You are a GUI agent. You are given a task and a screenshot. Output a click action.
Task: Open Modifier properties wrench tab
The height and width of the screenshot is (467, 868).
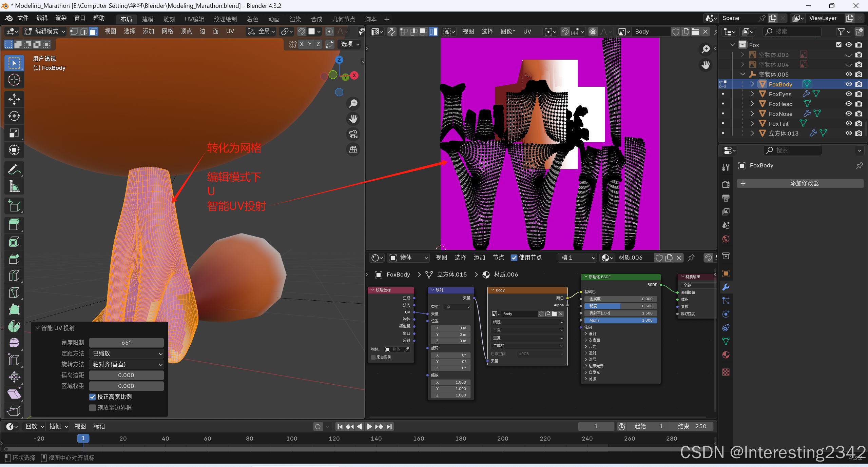coord(726,287)
